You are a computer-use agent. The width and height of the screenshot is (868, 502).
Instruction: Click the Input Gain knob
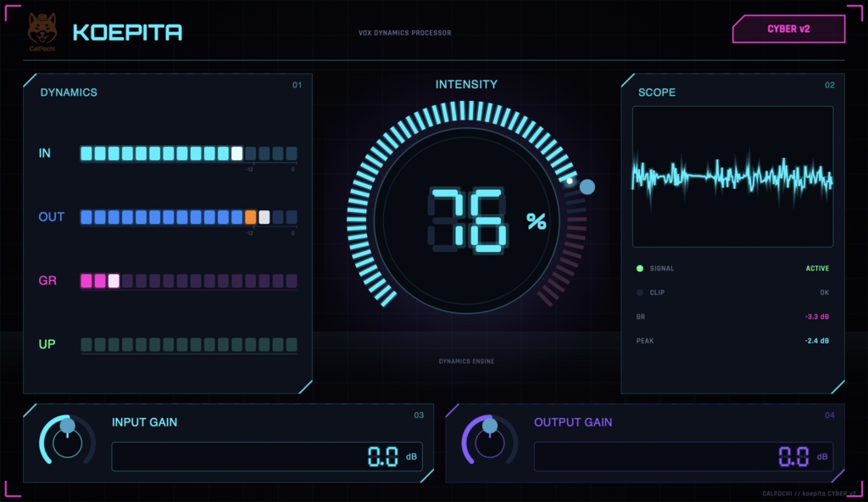[x=67, y=440]
